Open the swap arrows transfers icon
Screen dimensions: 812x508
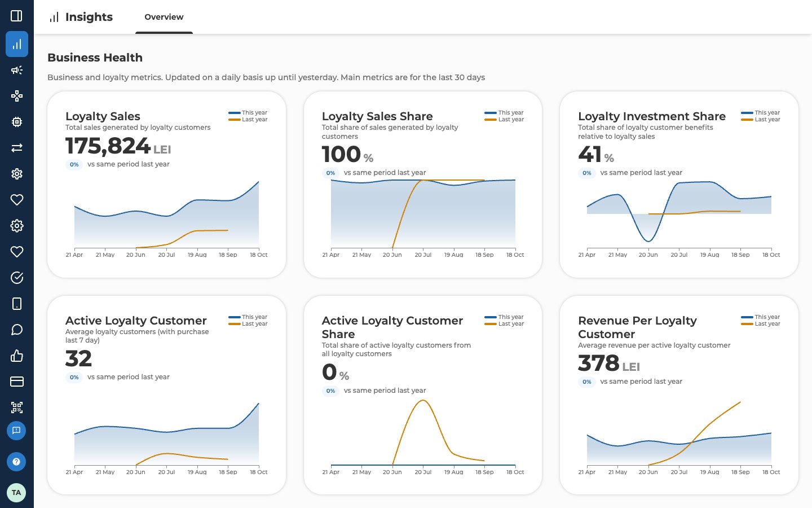click(x=17, y=148)
